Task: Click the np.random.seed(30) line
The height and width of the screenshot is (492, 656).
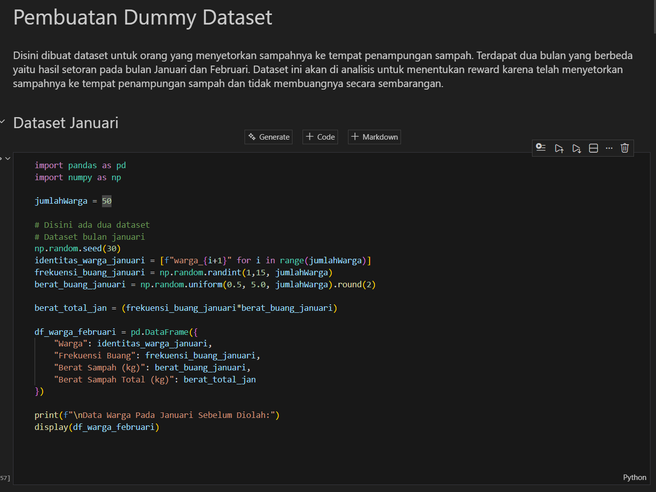Action: 78,249
